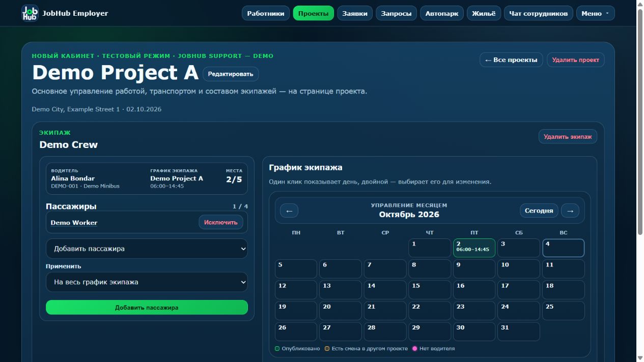
Task: Open the Работники tab
Action: coord(266,13)
